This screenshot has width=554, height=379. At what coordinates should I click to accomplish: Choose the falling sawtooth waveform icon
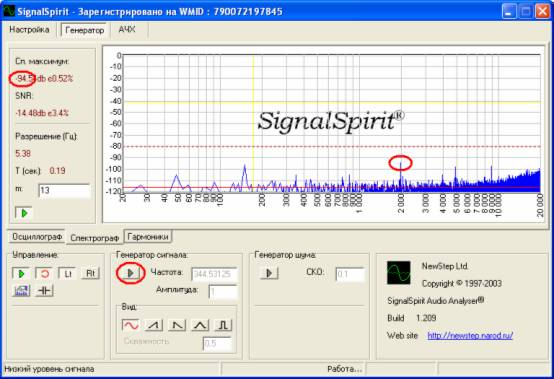(177, 325)
